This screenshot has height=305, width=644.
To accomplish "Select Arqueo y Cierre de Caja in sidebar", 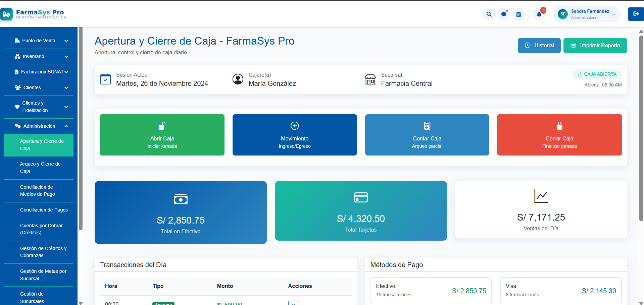I will tap(40, 167).
